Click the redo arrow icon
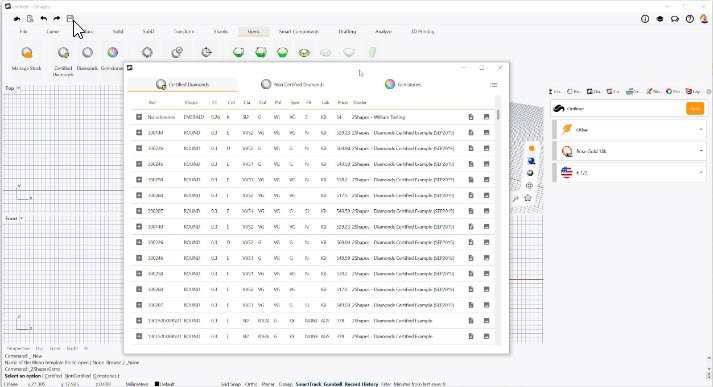The width and height of the screenshot is (713, 387). pyautogui.click(x=56, y=19)
